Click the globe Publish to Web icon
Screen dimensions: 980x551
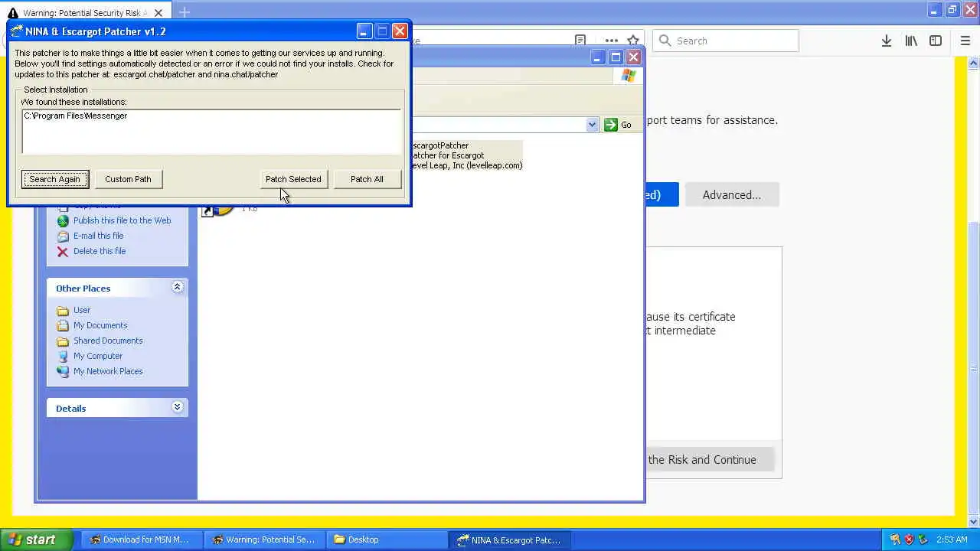[63, 221]
